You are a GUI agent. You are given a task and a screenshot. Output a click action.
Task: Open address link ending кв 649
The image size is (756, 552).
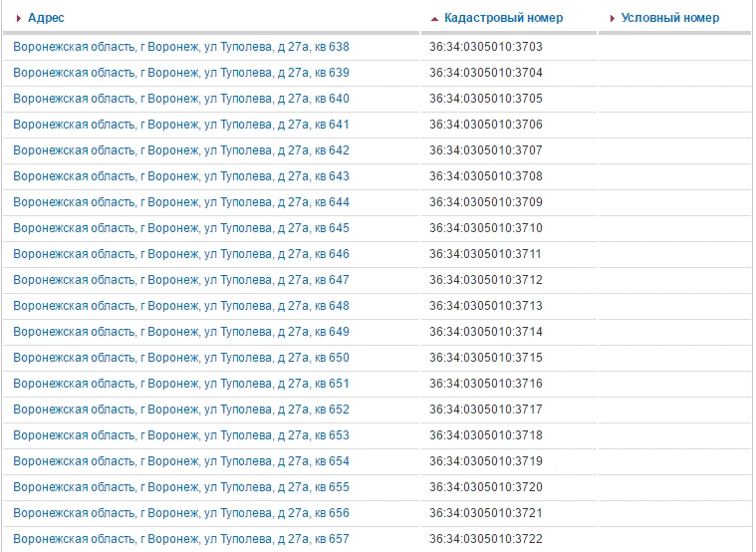point(181,332)
